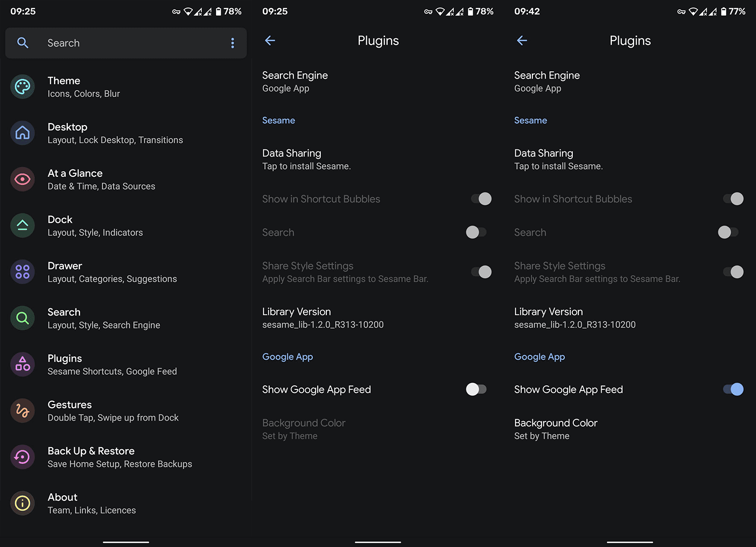Tap Sesame section header on 09:25 screen

point(278,120)
